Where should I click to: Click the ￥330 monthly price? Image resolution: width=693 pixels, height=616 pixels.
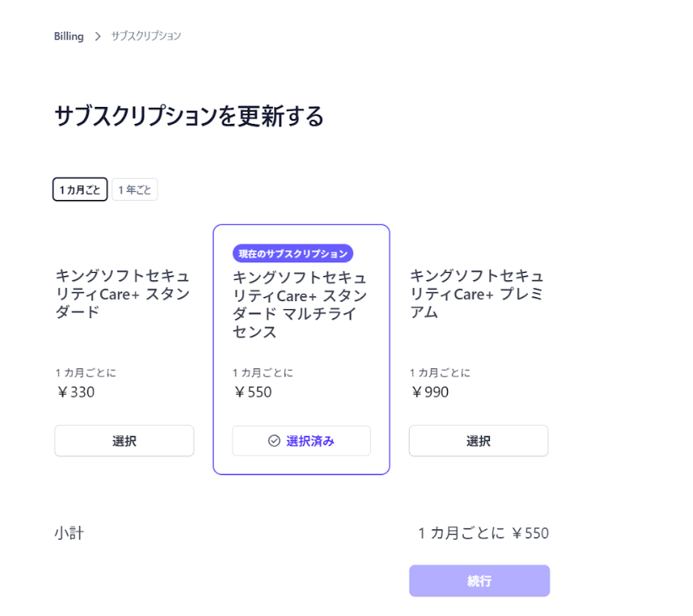coord(75,393)
